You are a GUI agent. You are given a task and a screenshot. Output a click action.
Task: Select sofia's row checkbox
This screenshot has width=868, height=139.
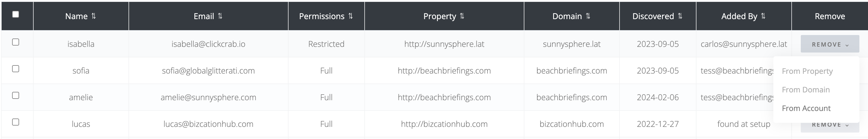16,69
